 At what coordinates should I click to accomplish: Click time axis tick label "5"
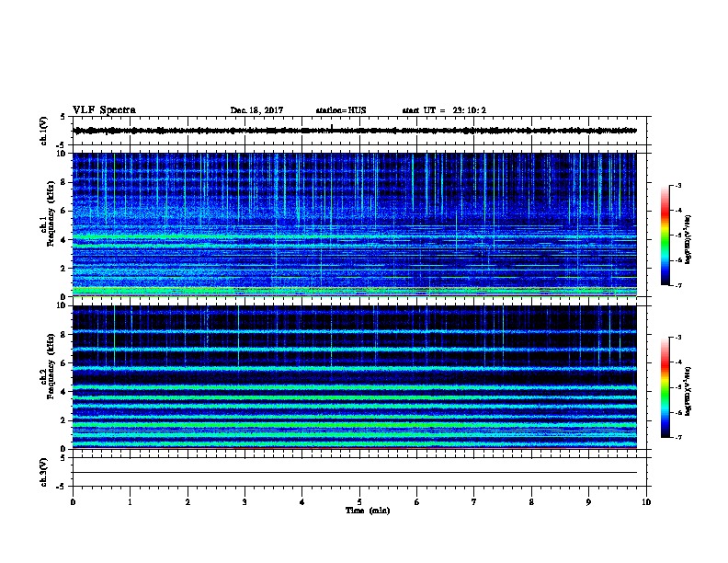coord(359,502)
